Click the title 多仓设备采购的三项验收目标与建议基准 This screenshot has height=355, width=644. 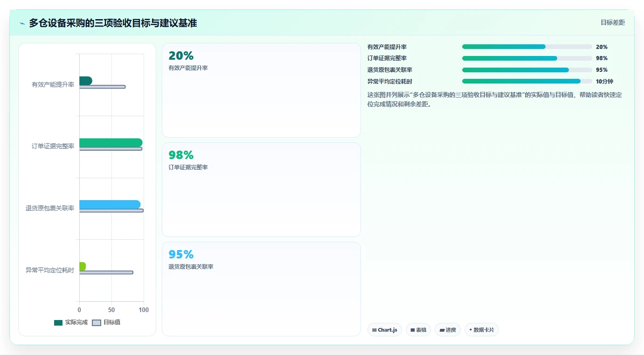[x=113, y=23]
